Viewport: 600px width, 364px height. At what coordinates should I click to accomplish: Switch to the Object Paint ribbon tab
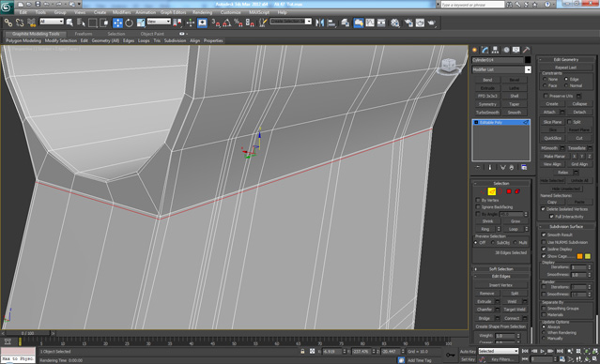coord(152,34)
